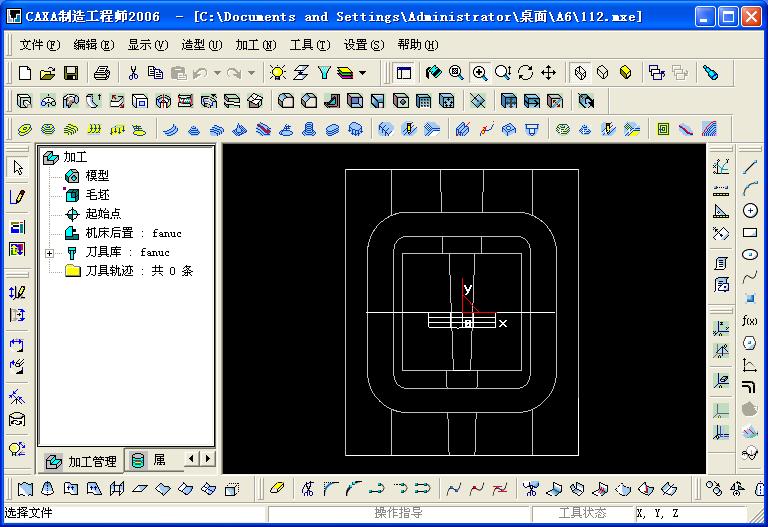Image resolution: width=768 pixels, height=527 pixels.
Task: Click the X, Y, Z coordinate field
Action: coord(691,513)
